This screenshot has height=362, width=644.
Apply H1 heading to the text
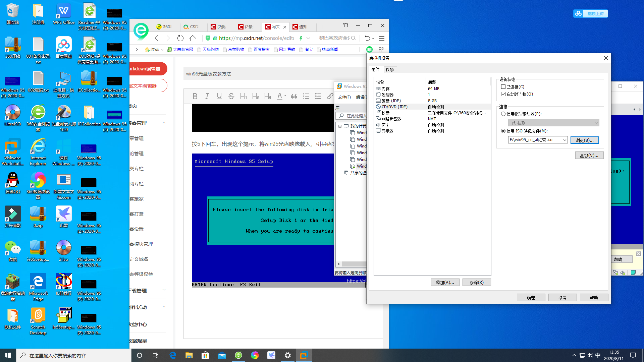coord(244,96)
